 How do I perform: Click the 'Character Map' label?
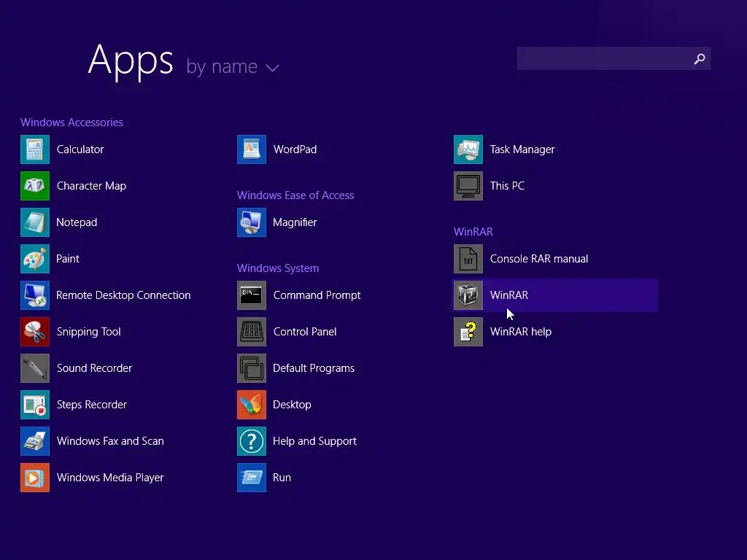click(91, 186)
